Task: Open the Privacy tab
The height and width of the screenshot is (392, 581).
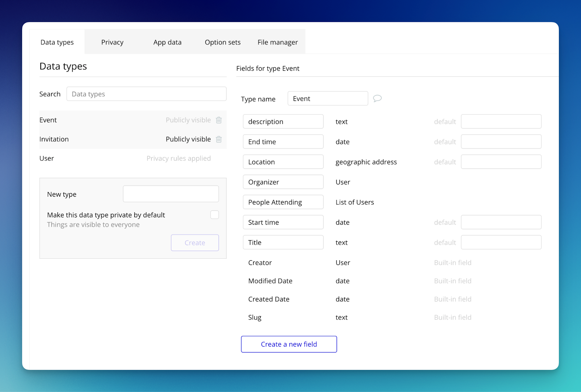Action: click(x=112, y=42)
